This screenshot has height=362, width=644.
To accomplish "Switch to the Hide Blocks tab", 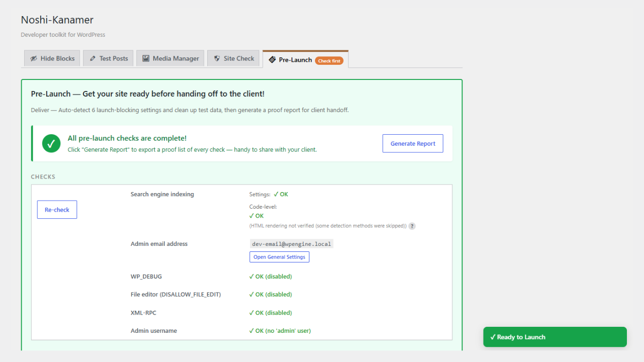I will pyautogui.click(x=52, y=58).
